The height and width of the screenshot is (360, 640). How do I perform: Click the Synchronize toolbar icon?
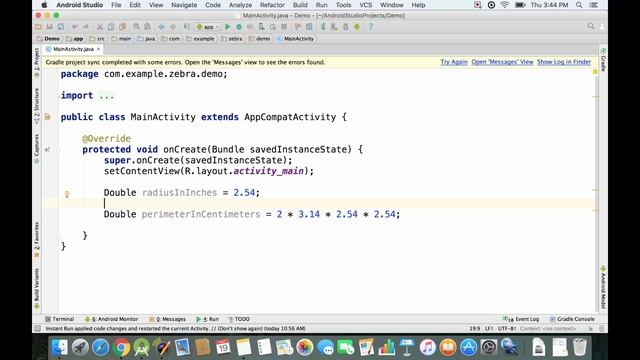pos(61,27)
